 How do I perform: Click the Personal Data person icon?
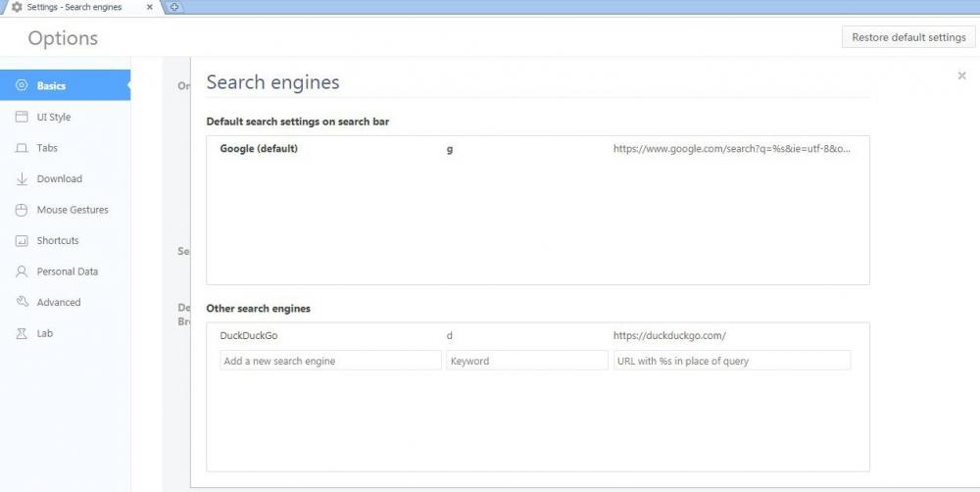click(22, 271)
